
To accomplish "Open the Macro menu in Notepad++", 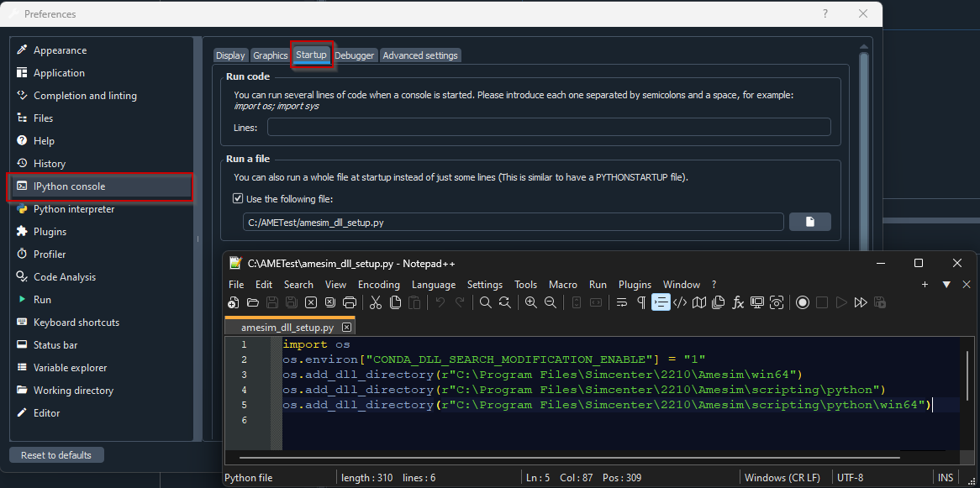I will tap(563, 284).
